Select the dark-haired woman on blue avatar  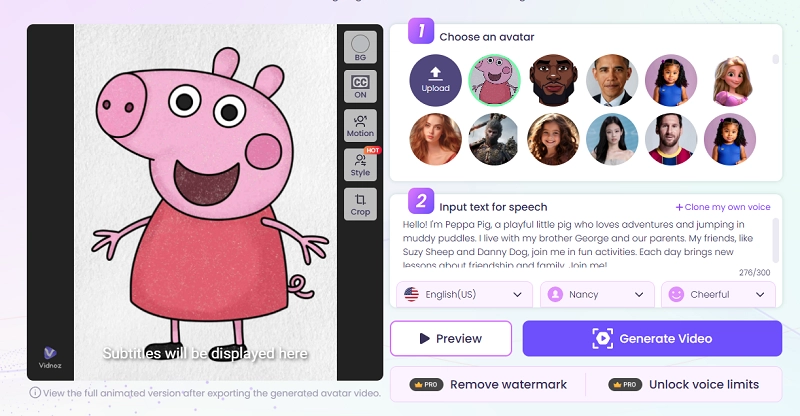(612, 139)
